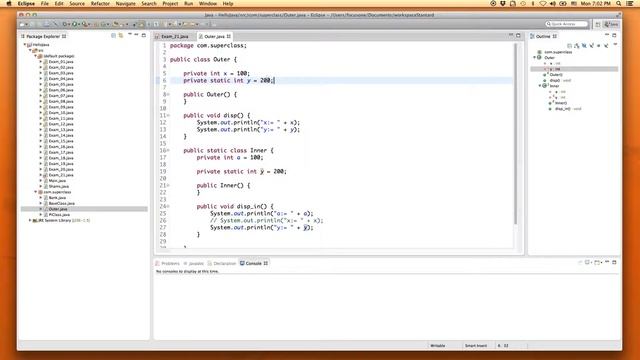Click the volume icon in menu bar
640x360 pixels.
[553, 3]
